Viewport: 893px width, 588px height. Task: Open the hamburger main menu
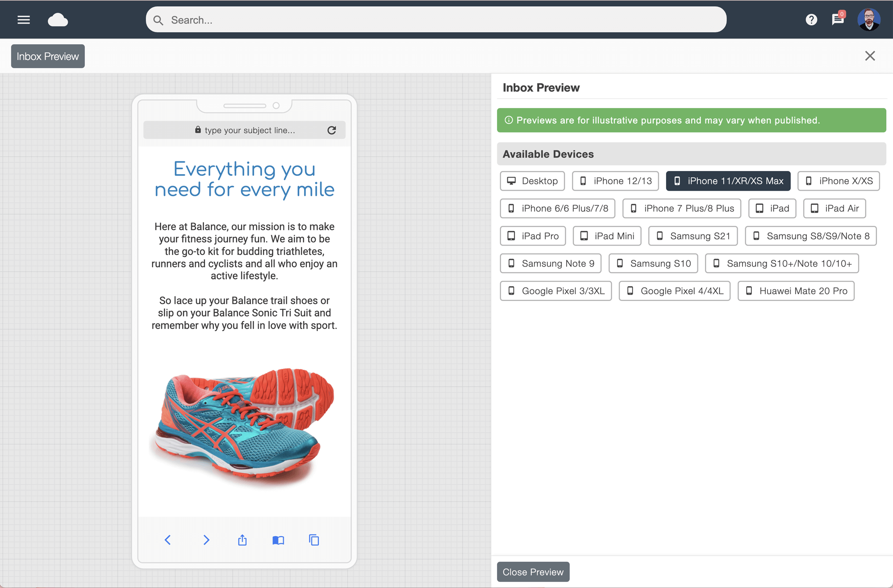point(24,20)
